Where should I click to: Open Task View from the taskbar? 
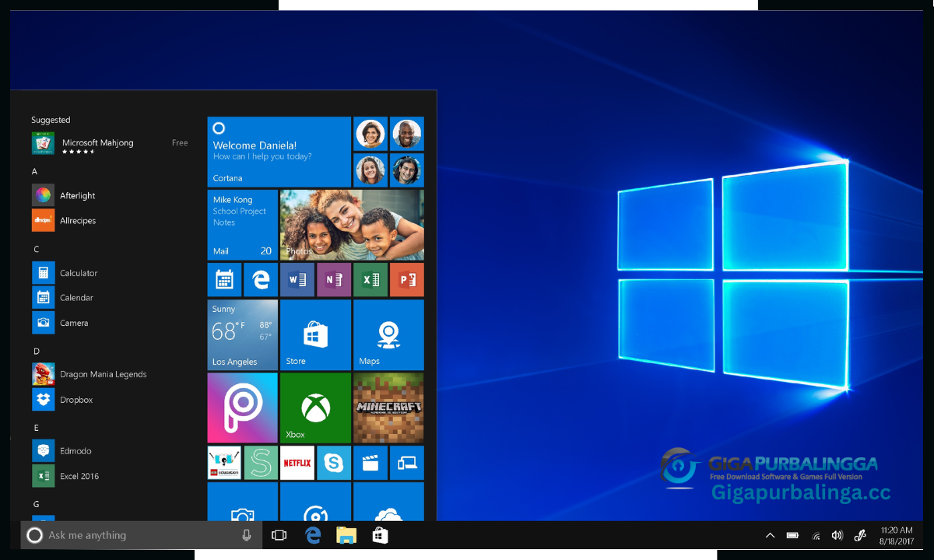pos(279,535)
